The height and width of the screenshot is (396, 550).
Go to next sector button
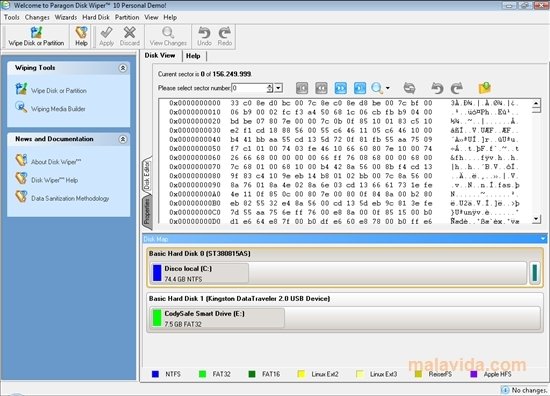341,88
